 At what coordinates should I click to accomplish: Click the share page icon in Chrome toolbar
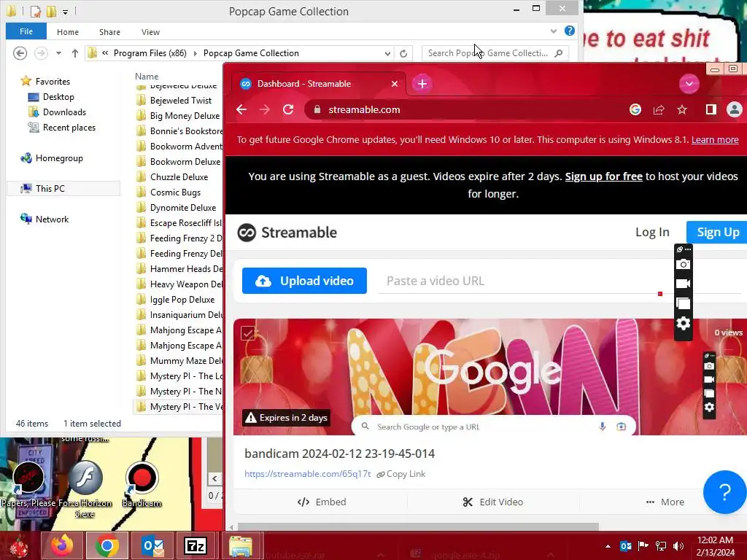pos(659,109)
